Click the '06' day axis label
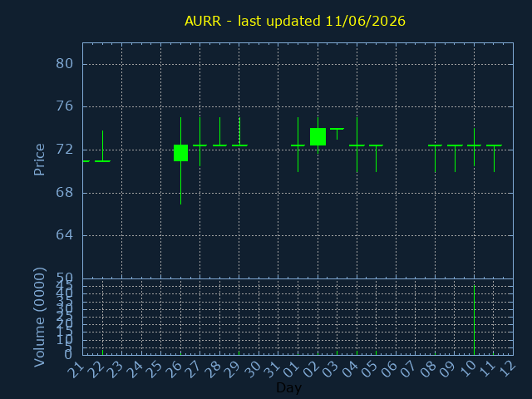Screen dimensions: 532x399 (x=389, y=369)
